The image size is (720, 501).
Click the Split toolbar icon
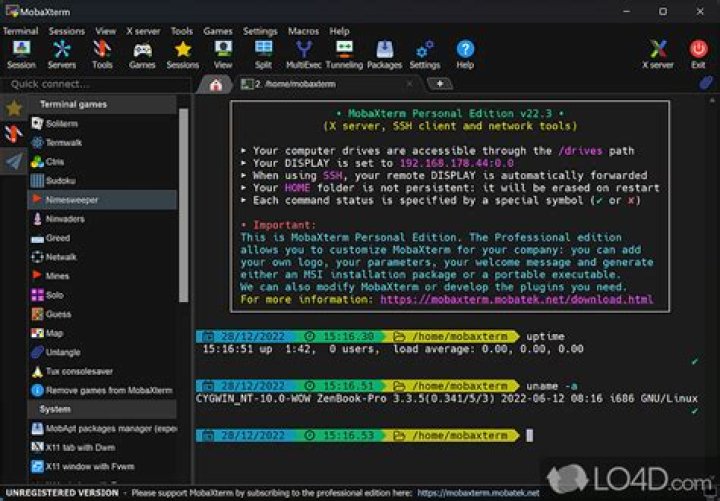(x=264, y=55)
